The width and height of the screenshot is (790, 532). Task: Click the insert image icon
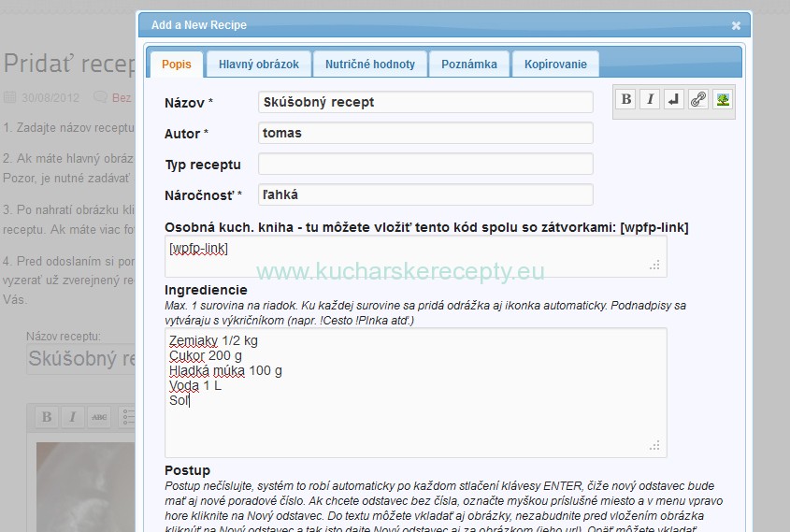(723, 99)
